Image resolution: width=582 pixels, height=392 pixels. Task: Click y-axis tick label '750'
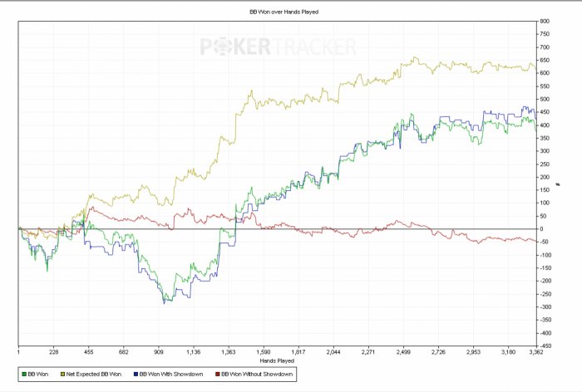pos(545,34)
